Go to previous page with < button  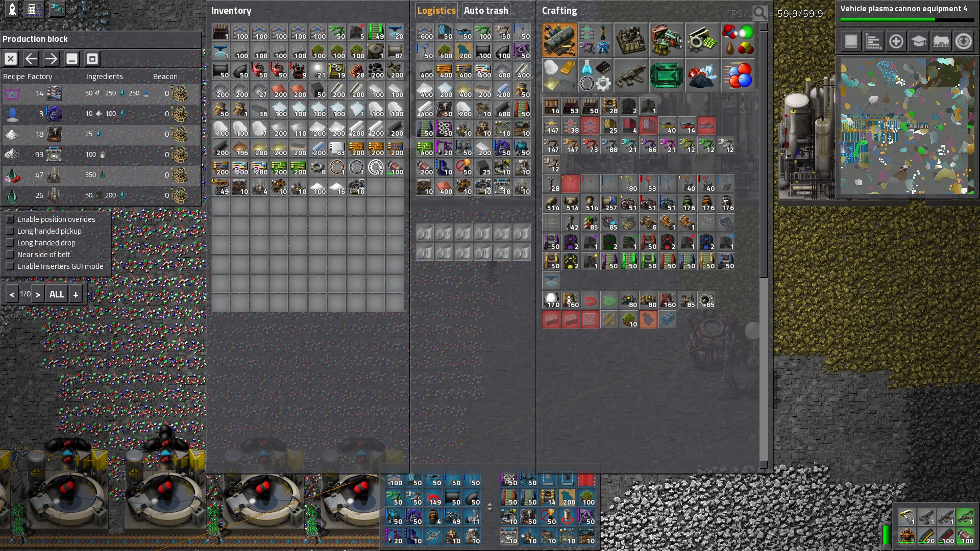[x=12, y=294]
